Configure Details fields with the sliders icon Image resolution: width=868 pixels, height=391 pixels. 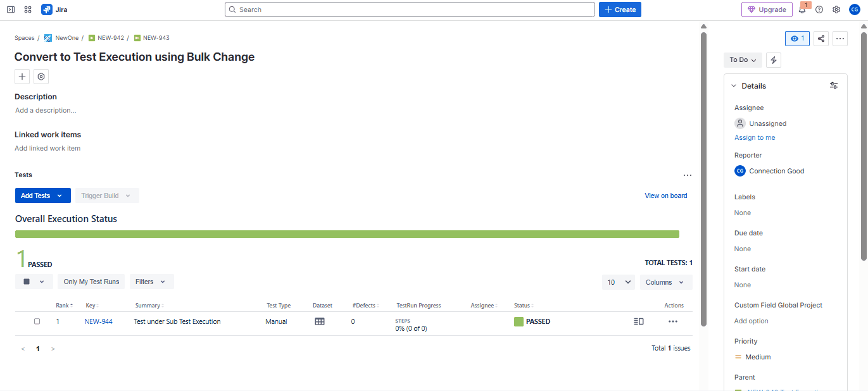click(834, 85)
